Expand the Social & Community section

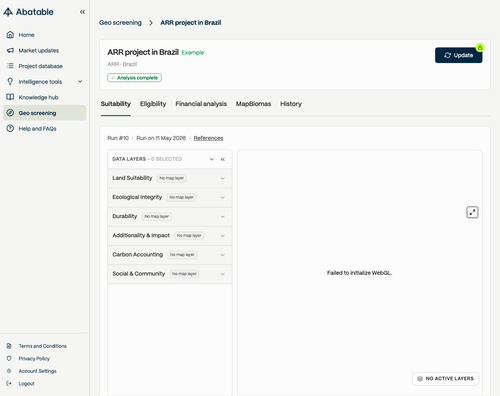click(223, 274)
